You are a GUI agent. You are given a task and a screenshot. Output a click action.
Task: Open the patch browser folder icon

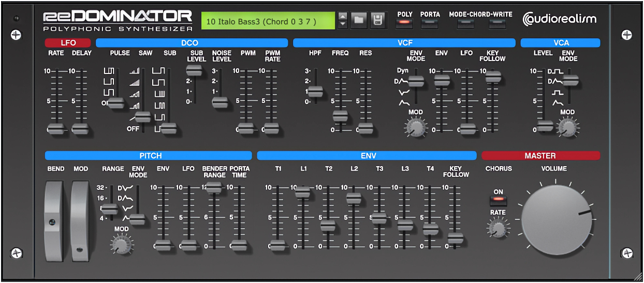[x=358, y=20]
